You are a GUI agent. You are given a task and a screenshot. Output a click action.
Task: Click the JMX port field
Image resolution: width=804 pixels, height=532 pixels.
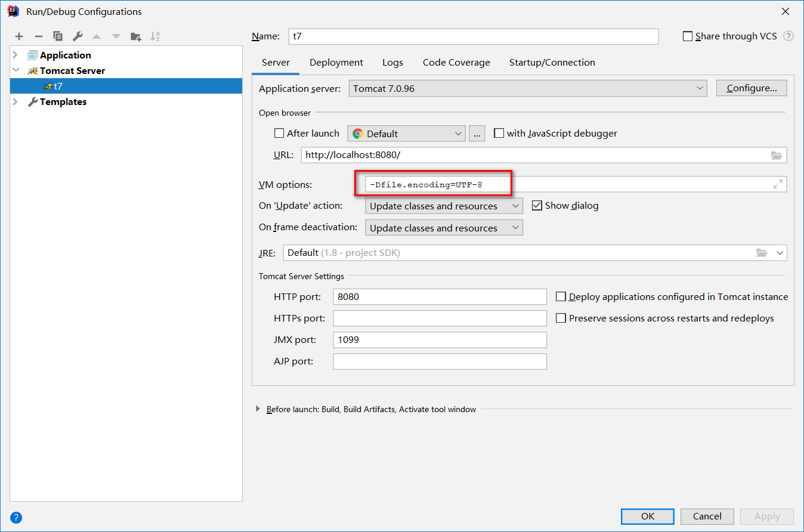[440, 340]
